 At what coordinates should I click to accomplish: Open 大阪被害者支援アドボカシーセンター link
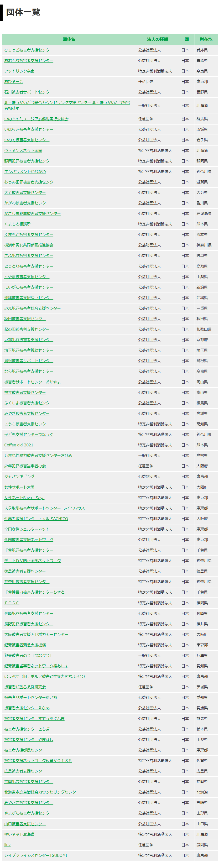click(36, 634)
